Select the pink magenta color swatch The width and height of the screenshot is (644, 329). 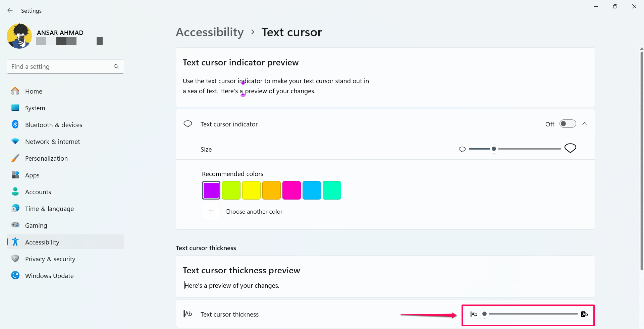[x=291, y=190]
